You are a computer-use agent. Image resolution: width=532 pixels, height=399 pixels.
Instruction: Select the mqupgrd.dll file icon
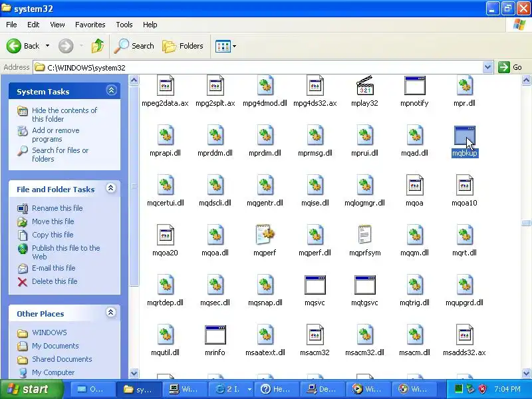point(464,285)
